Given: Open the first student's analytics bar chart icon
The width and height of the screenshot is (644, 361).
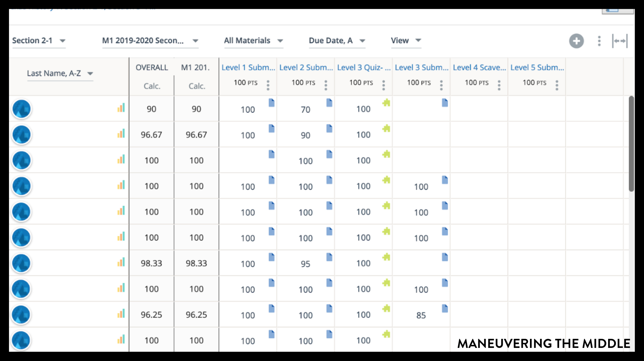Looking at the screenshot, I should [121, 107].
